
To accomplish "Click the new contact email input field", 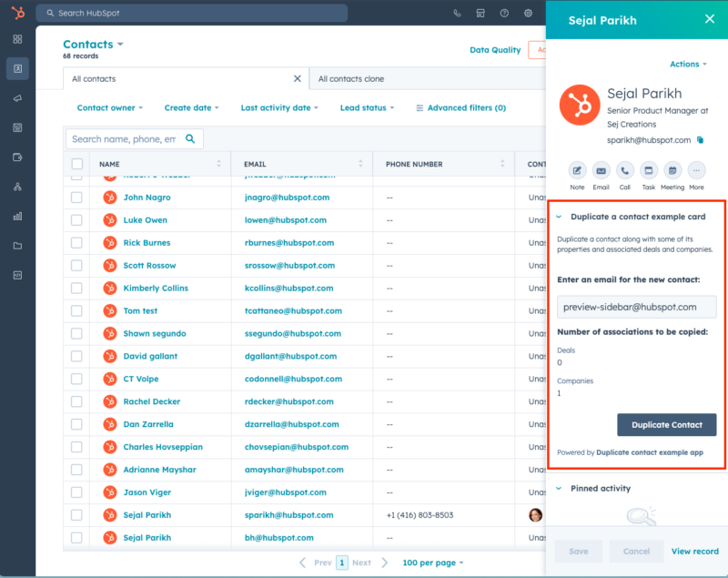I will coord(636,307).
